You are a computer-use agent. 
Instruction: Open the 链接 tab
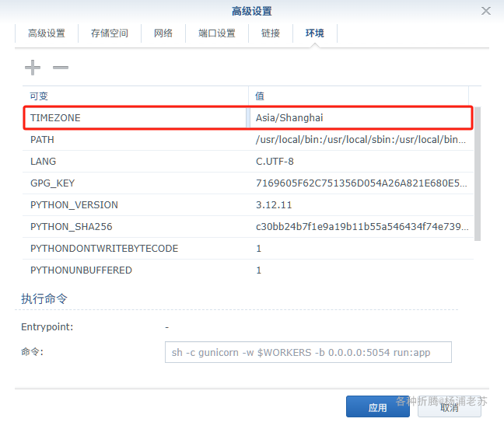click(x=271, y=33)
